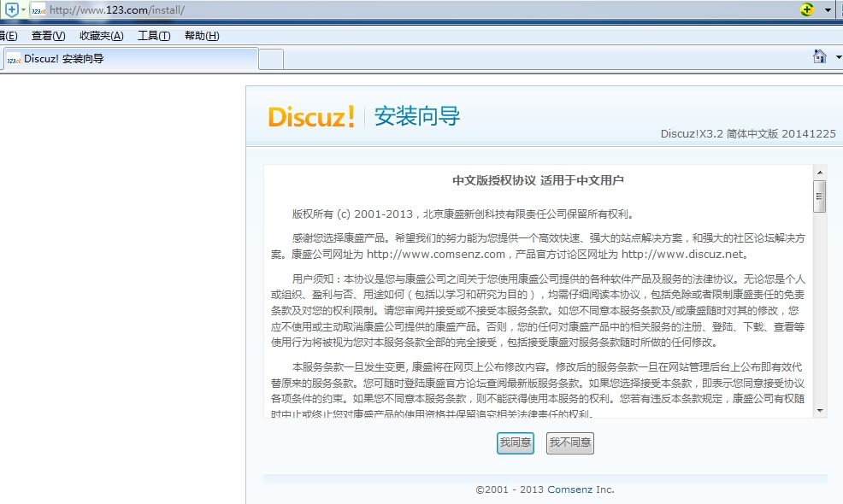843x504 pixels.
Task: Click the license scrollbar up arrow
Action: tap(820, 173)
